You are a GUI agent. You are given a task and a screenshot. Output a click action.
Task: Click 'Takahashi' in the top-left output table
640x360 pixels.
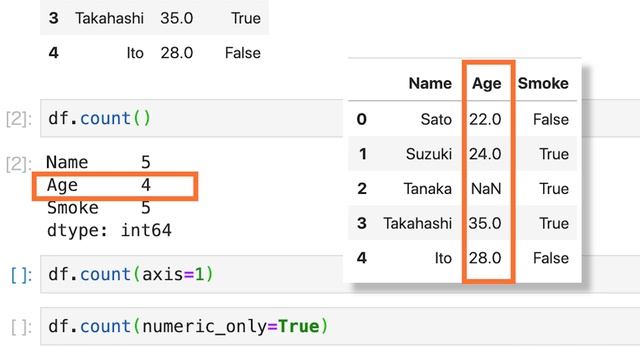pos(109,18)
